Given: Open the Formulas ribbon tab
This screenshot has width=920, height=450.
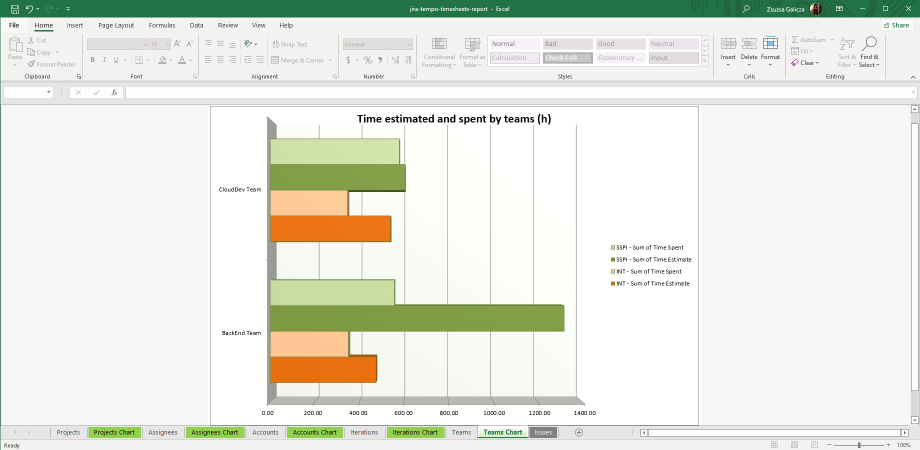Looking at the screenshot, I should point(161,25).
